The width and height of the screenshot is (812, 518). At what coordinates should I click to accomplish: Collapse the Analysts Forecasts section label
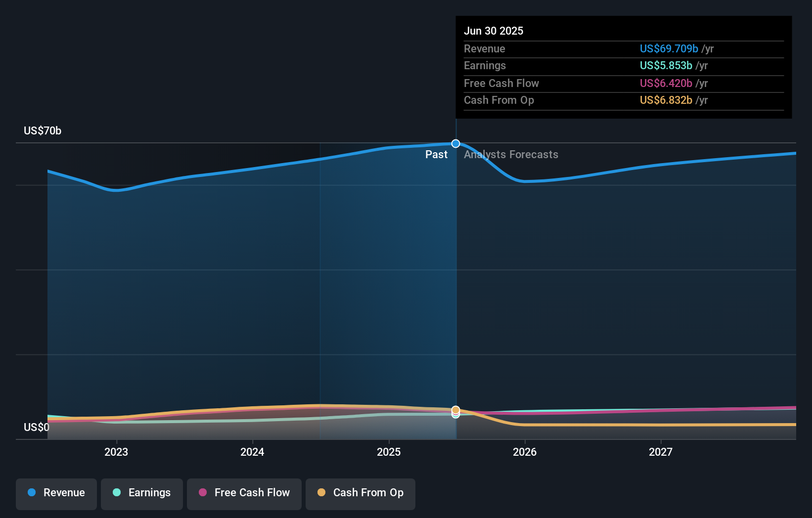point(511,154)
